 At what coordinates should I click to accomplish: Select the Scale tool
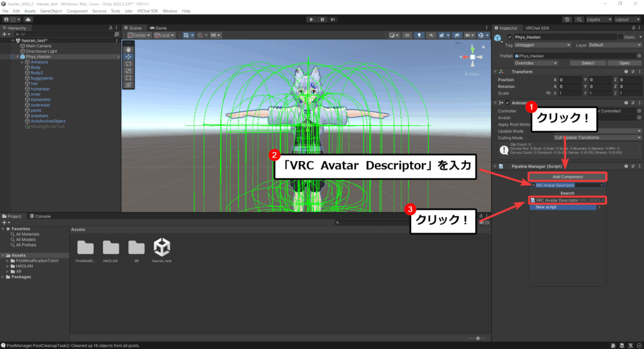tap(128, 70)
